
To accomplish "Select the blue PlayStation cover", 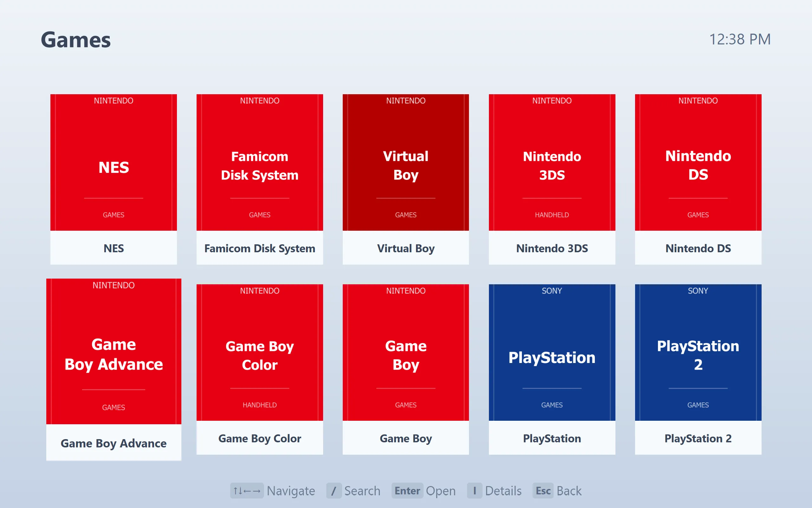I will pyautogui.click(x=552, y=353).
